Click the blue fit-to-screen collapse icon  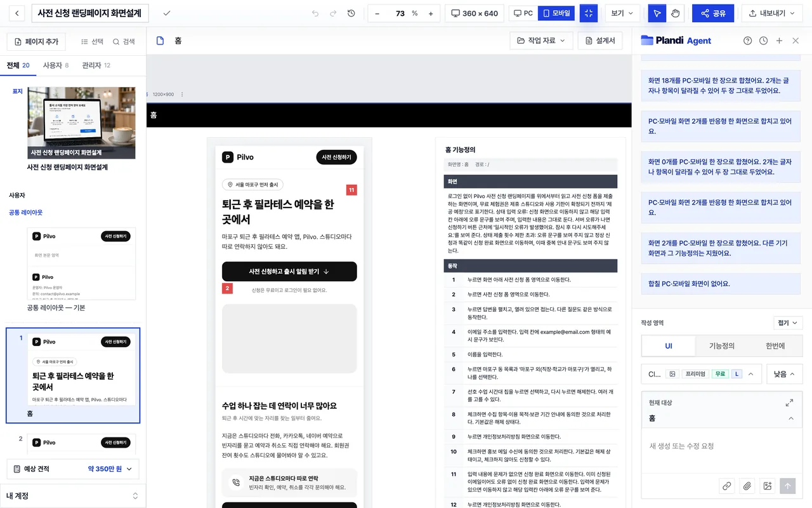[x=589, y=13]
